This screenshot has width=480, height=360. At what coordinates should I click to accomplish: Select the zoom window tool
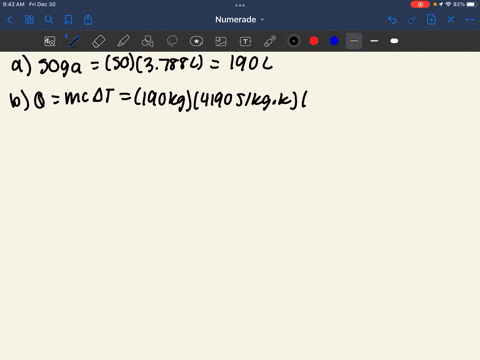tap(50, 41)
